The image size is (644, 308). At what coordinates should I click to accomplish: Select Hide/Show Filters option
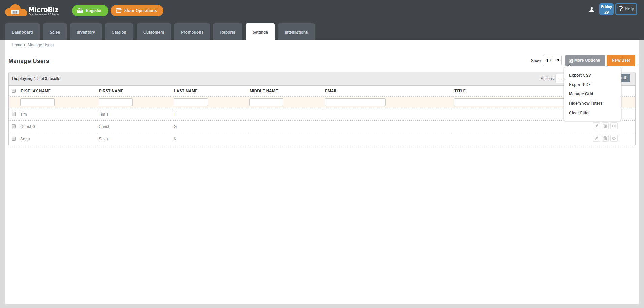(x=586, y=103)
